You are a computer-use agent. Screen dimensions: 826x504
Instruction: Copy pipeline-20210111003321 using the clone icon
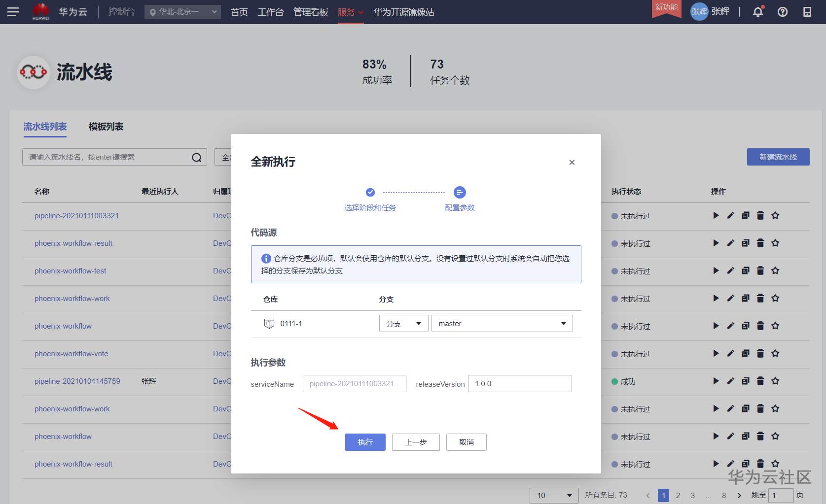746,215
